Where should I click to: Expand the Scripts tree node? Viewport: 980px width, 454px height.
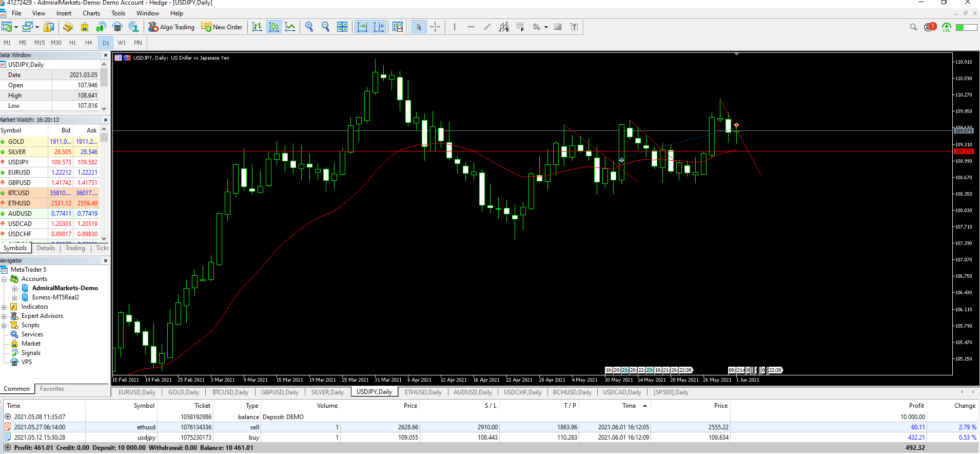tap(4, 325)
